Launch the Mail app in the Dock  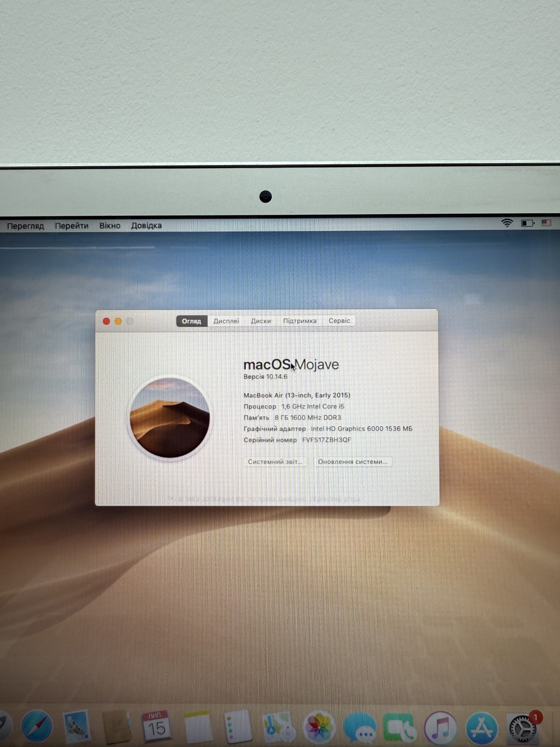tap(77, 726)
